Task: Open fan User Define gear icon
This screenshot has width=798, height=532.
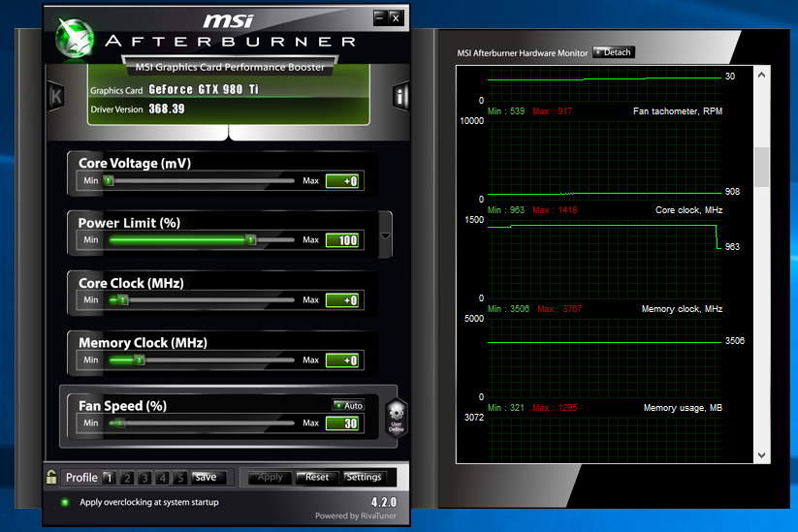Action: pyautogui.click(x=396, y=418)
